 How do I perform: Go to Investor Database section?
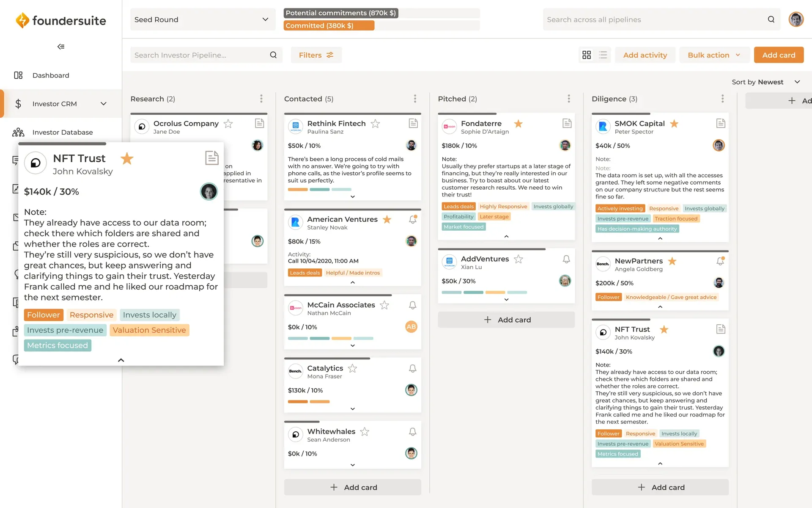click(62, 132)
